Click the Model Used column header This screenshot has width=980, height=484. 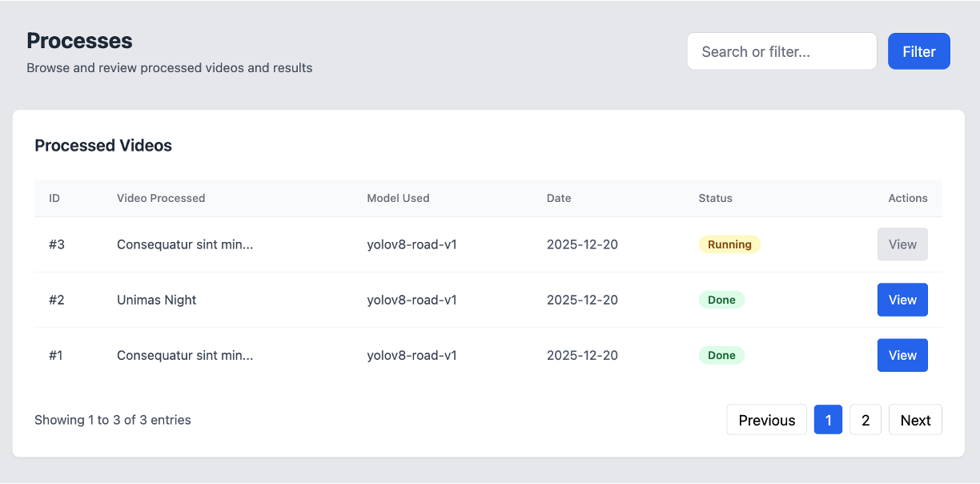tap(398, 198)
